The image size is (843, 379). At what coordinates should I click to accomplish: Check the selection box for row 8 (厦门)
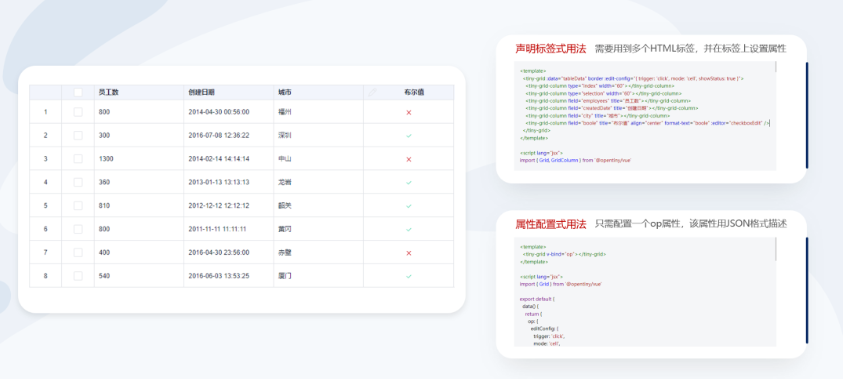click(78, 276)
